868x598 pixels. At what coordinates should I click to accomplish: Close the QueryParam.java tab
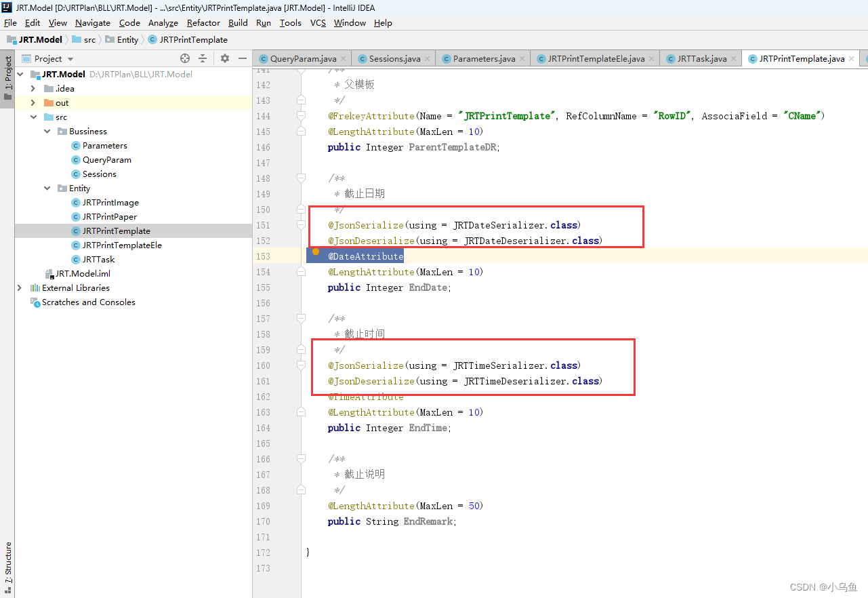(344, 59)
